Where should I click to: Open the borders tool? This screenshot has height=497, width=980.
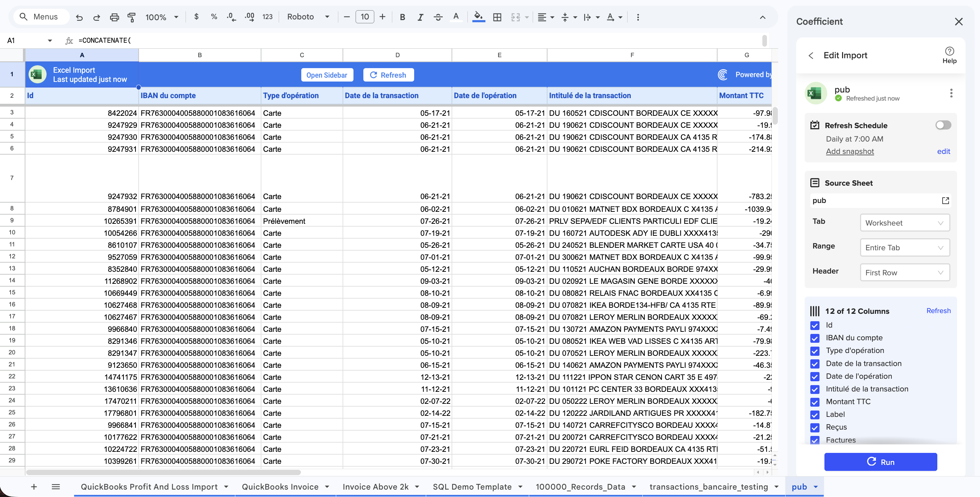pyautogui.click(x=497, y=17)
